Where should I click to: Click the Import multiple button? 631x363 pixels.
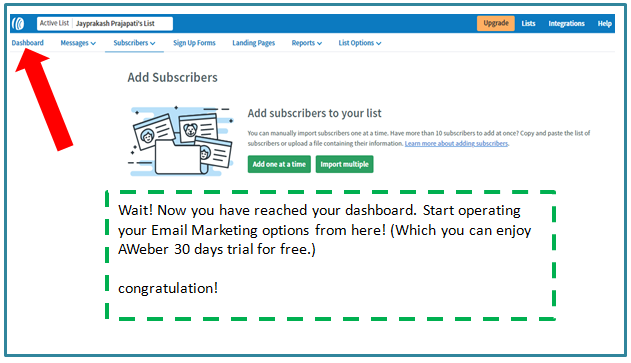344,164
